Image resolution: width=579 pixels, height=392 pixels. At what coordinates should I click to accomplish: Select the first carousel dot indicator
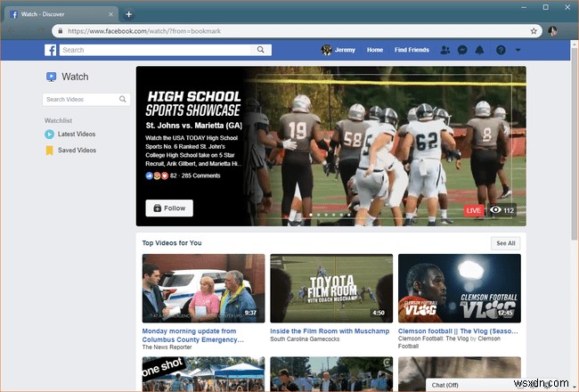[311, 215]
